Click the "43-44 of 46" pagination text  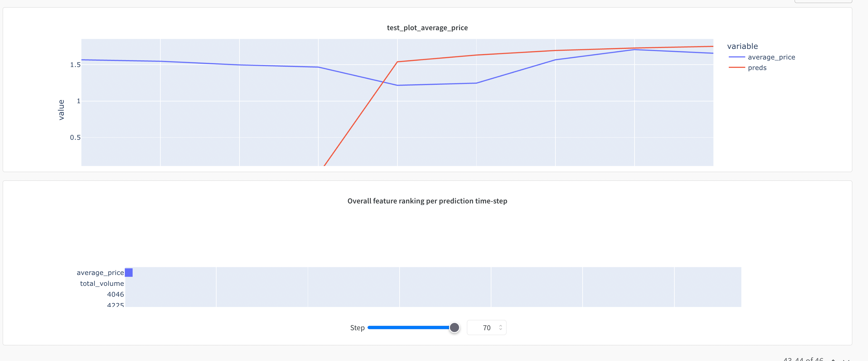click(803, 359)
